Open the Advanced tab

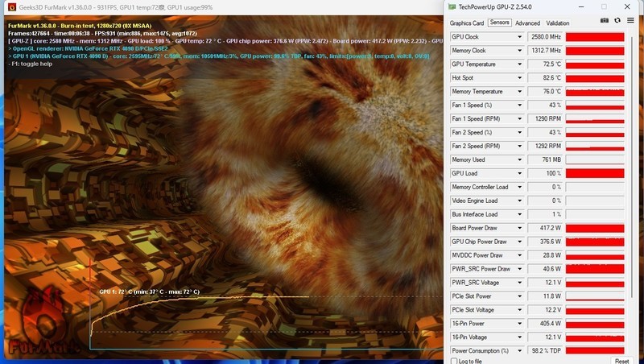coord(527,23)
